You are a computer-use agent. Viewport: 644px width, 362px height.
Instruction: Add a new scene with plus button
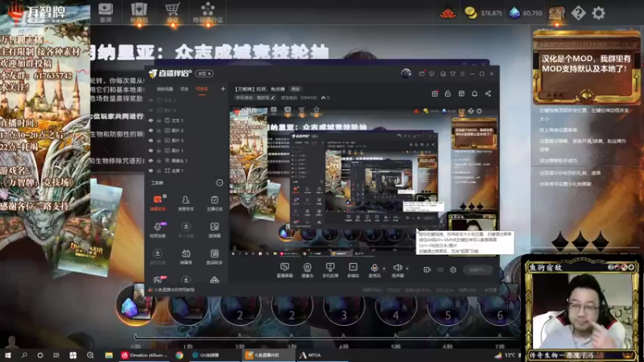pyautogui.click(x=223, y=88)
